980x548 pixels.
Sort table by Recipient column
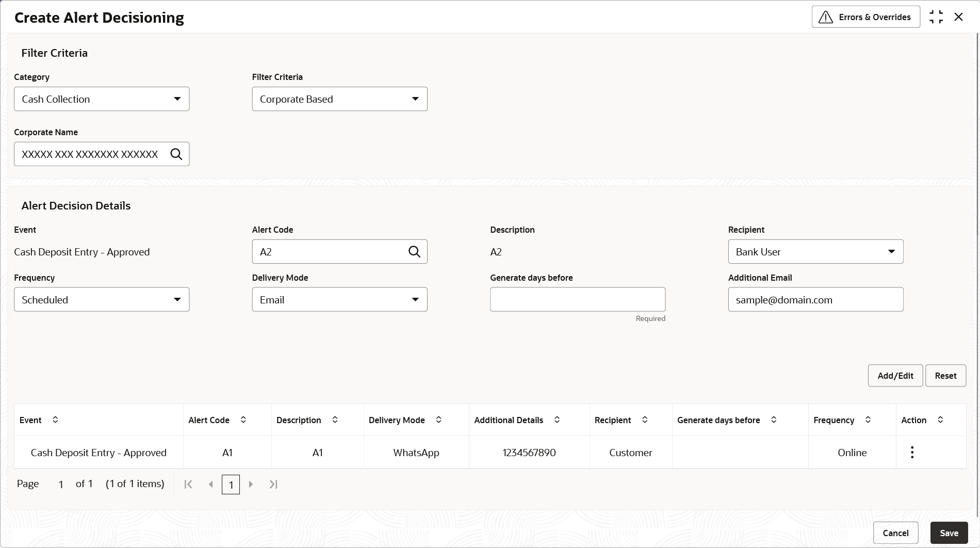(645, 420)
